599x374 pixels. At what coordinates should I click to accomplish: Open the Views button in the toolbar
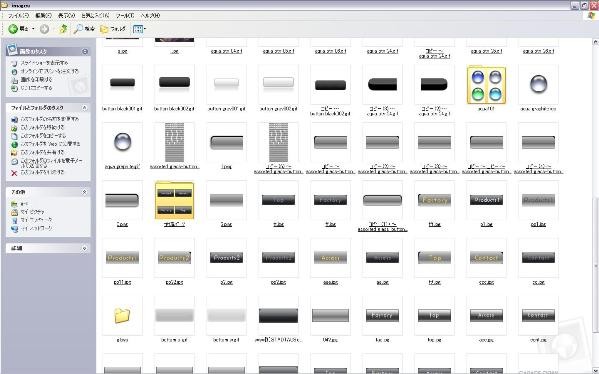138,29
